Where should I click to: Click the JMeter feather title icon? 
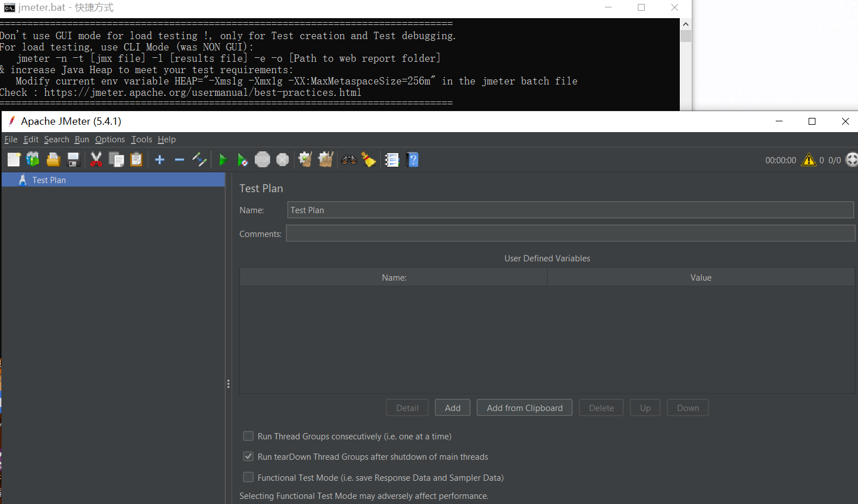(x=11, y=121)
